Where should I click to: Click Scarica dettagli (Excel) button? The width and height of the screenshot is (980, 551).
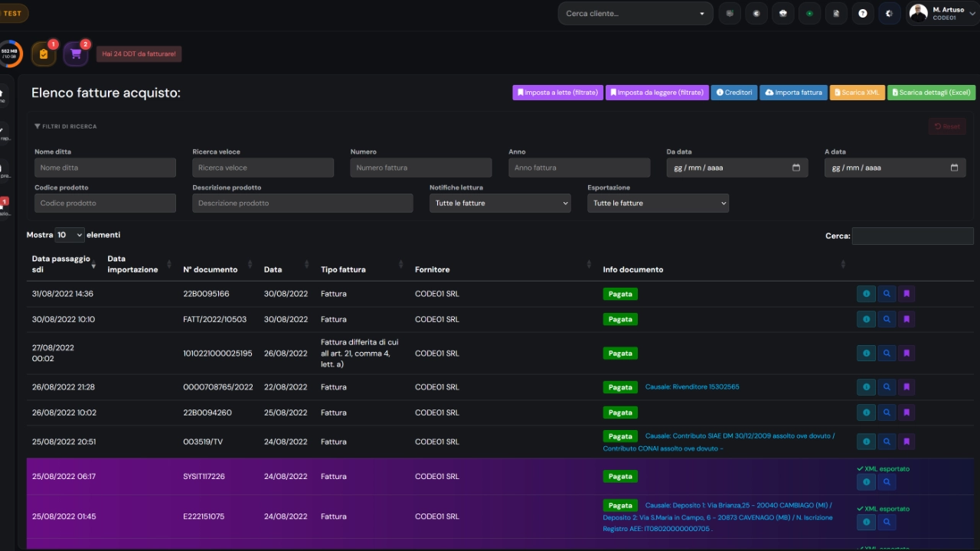(x=931, y=93)
